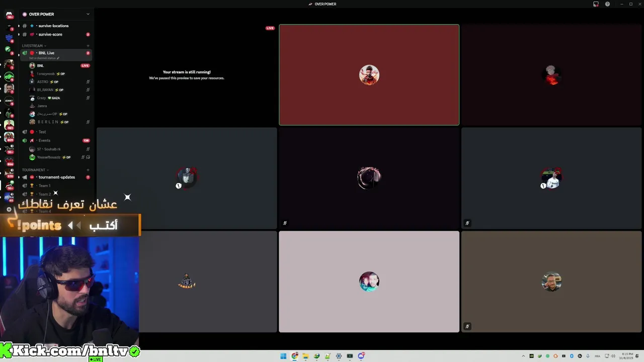The width and height of the screenshot is (644, 362).
Task: Select the BNL Live voice channel
Action: [55, 53]
